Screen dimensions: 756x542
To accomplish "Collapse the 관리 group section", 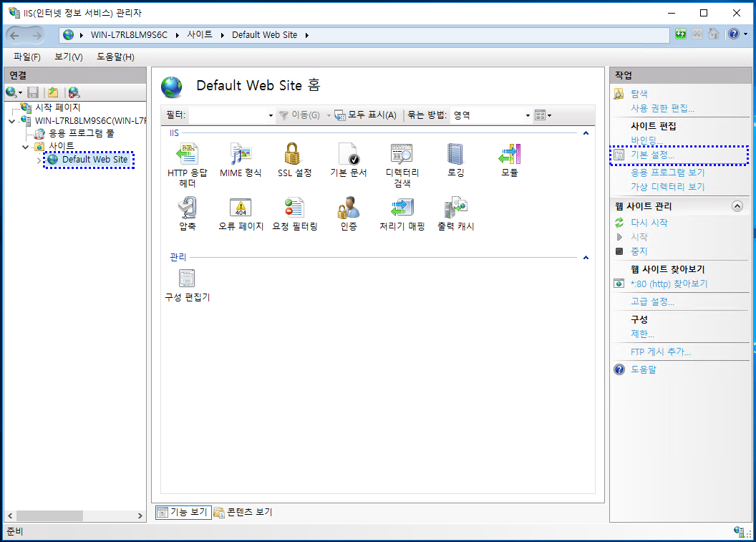I will pos(586,258).
